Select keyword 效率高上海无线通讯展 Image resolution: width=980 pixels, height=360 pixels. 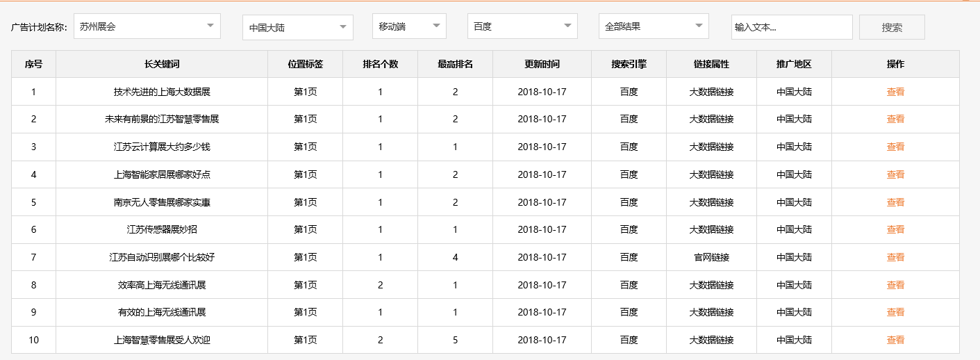point(162,285)
